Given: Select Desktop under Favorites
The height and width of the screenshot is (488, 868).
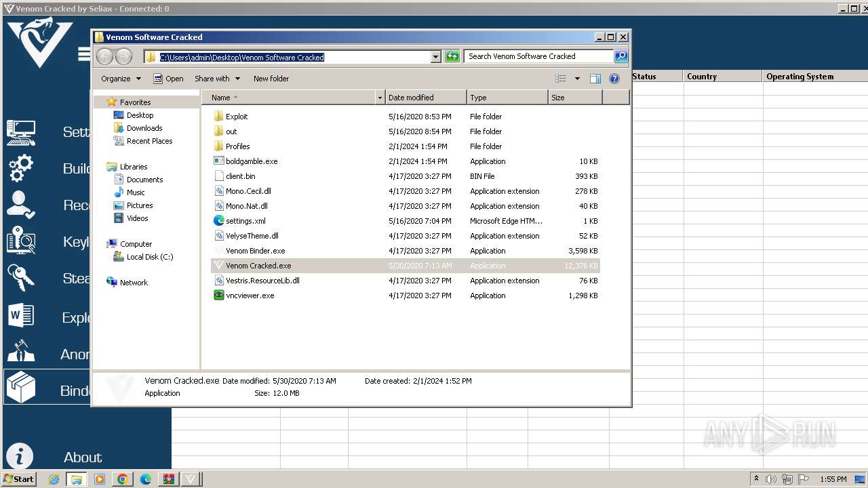Looking at the screenshot, I should point(140,115).
